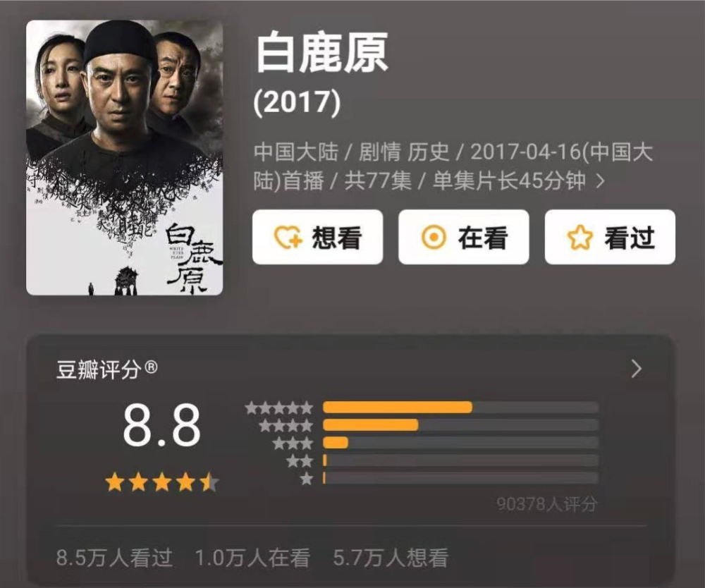Click the registered trademark symbol beside 豆瓣评分
The width and height of the screenshot is (705, 588).
[x=151, y=368]
